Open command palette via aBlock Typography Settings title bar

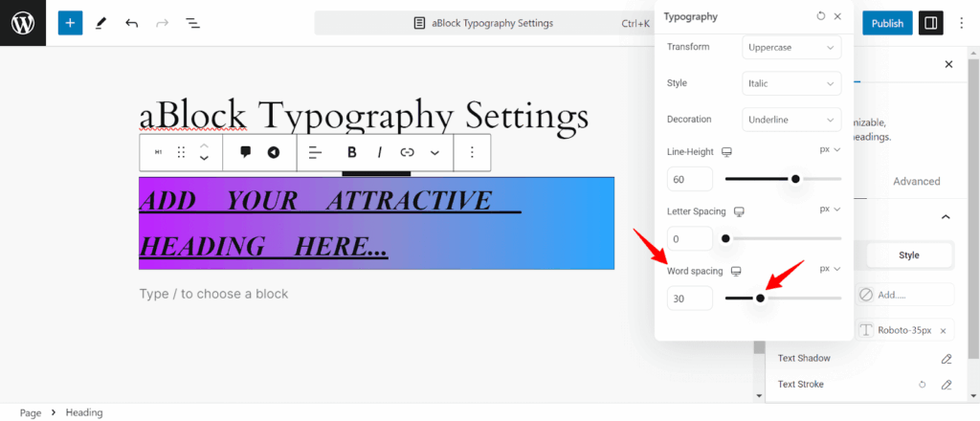pyautogui.click(x=484, y=23)
